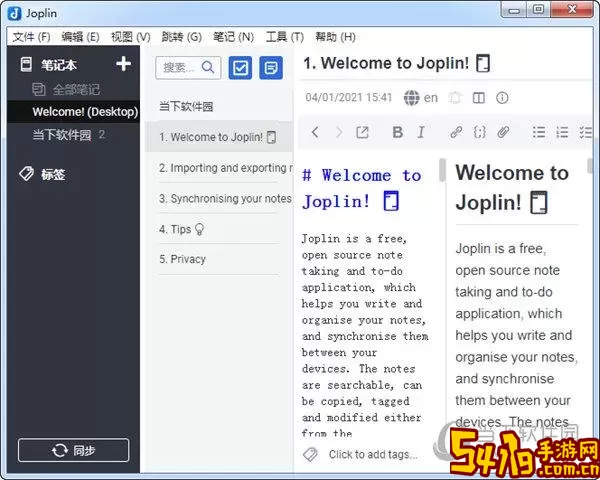Viewport: 600px width, 480px height.
Task: Click the markdown heading '# Welcome to Joplin!'
Action: click(x=362, y=188)
